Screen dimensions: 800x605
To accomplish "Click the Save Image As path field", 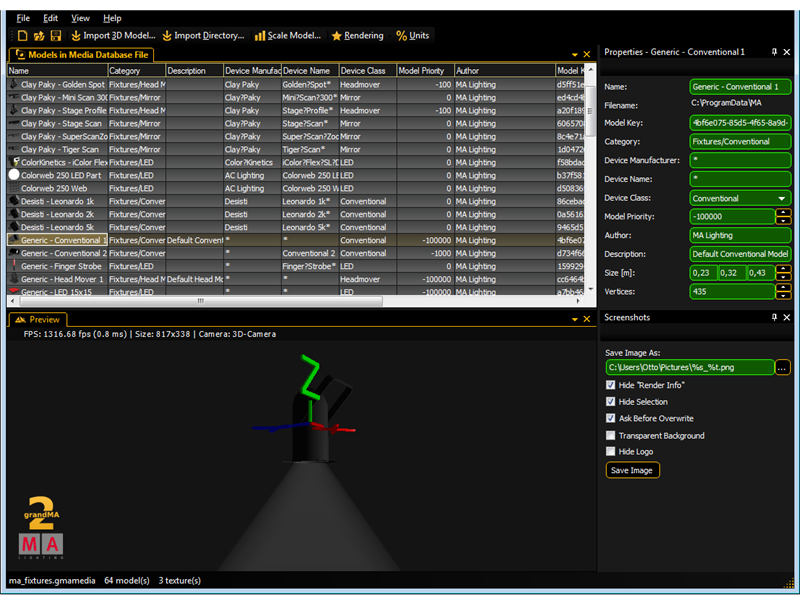I will coord(690,367).
